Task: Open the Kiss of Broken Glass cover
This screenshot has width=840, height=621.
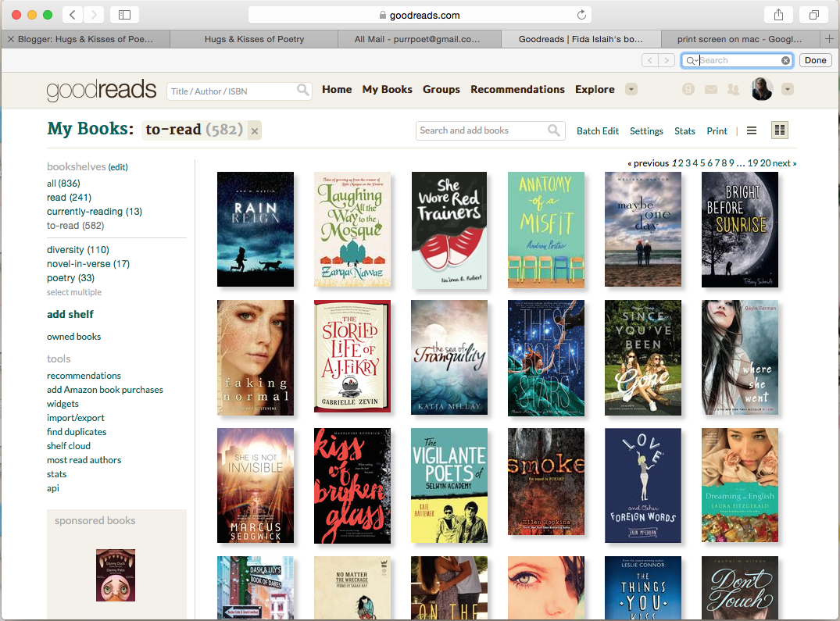Action: pos(352,486)
